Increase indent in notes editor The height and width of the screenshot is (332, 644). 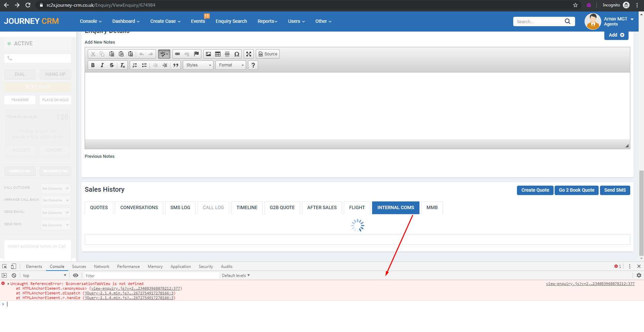click(165, 65)
